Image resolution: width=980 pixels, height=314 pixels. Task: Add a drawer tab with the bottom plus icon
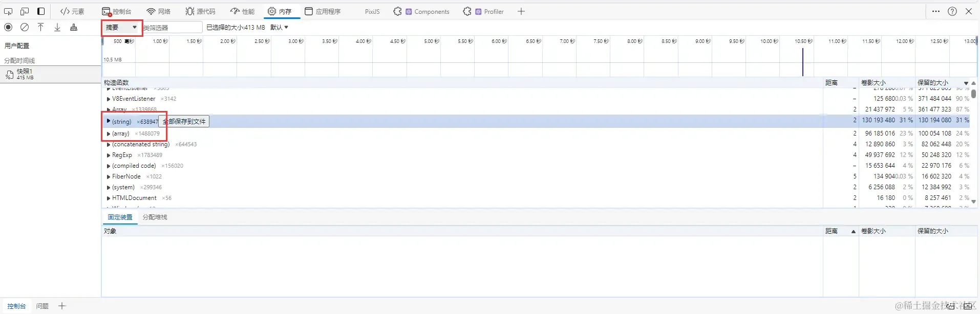tap(62, 306)
